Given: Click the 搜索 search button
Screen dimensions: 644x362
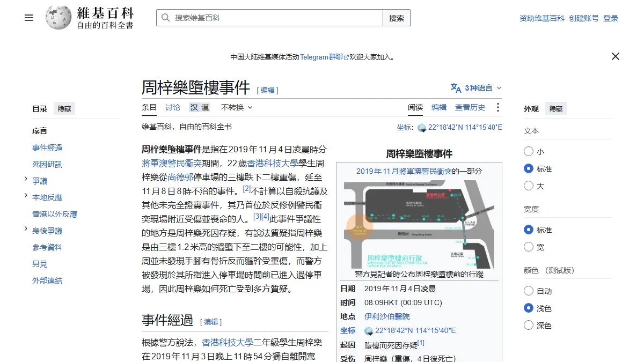Looking at the screenshot, I should 397,18.
